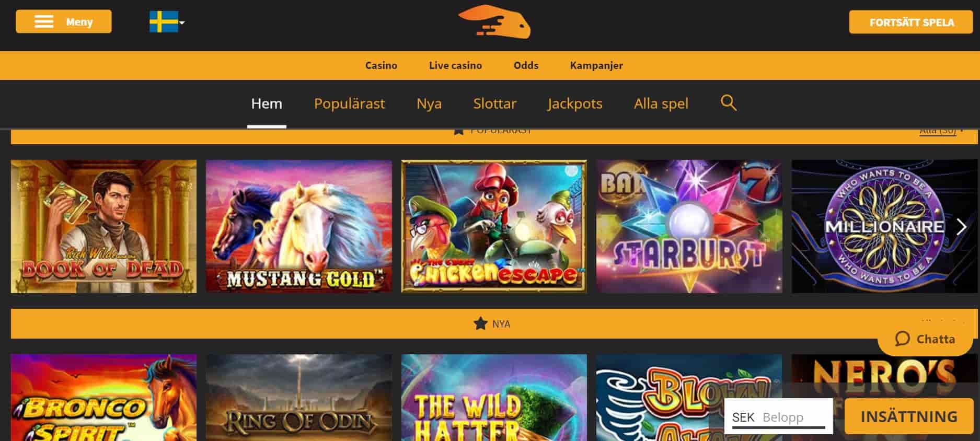The width and height of the screenshot is (980, 441).
Task: Select the Slottar tab
Action: point(494,103)
